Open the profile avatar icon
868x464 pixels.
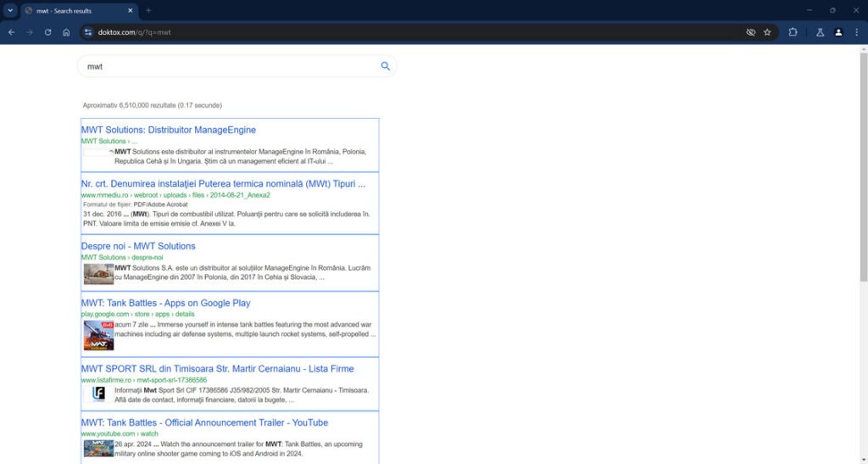(x=838, y=33)
